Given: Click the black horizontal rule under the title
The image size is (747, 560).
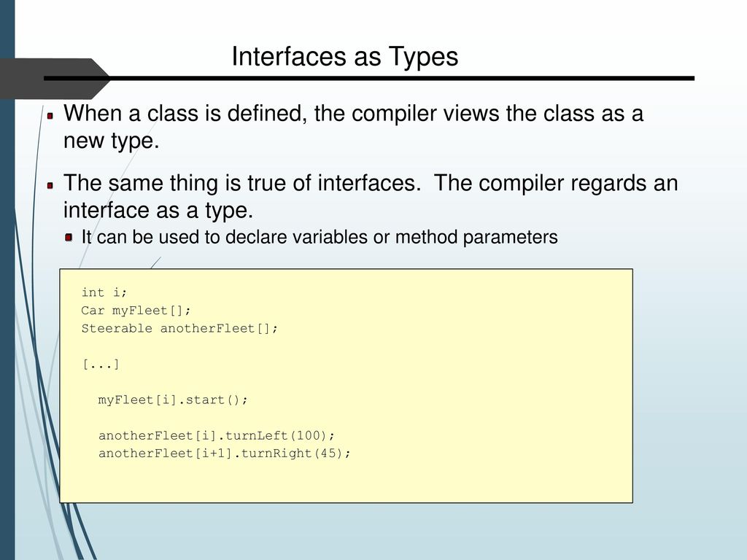Looking at the screenshot, I should pyautogui.click(x=369, y=78).
